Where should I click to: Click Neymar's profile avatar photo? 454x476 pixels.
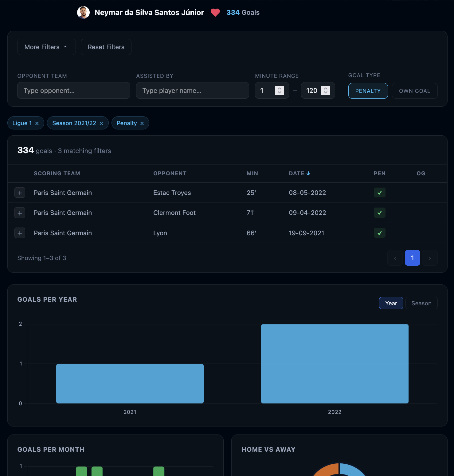coord(83,12)
